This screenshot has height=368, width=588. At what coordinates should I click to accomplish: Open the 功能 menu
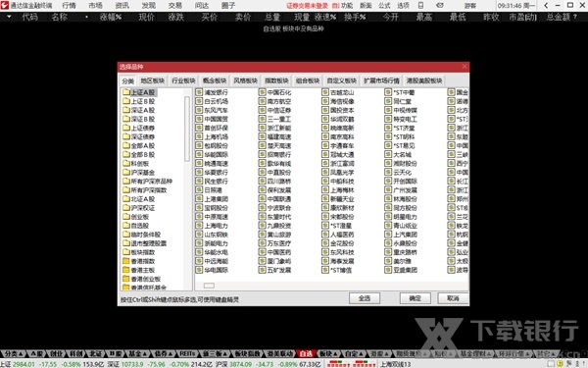347,5
